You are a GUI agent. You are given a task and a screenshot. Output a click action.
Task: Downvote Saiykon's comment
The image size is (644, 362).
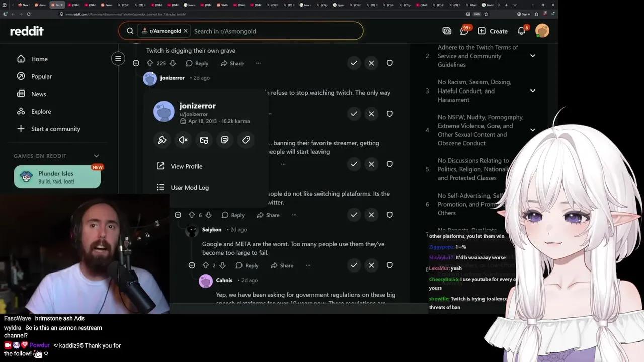click(x=223, y=265)
